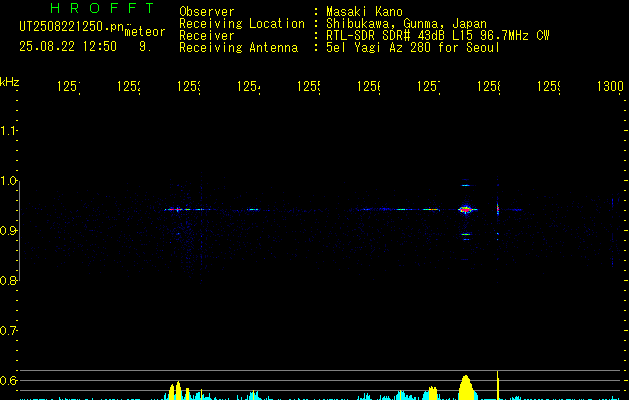Select the location Shibukawa, Gunma, Japan
The image size is (629, 400).
tap(406, 24)
